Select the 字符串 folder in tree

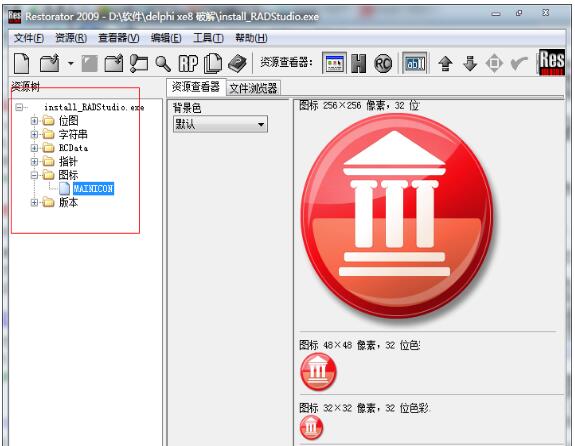pos(73,134)
